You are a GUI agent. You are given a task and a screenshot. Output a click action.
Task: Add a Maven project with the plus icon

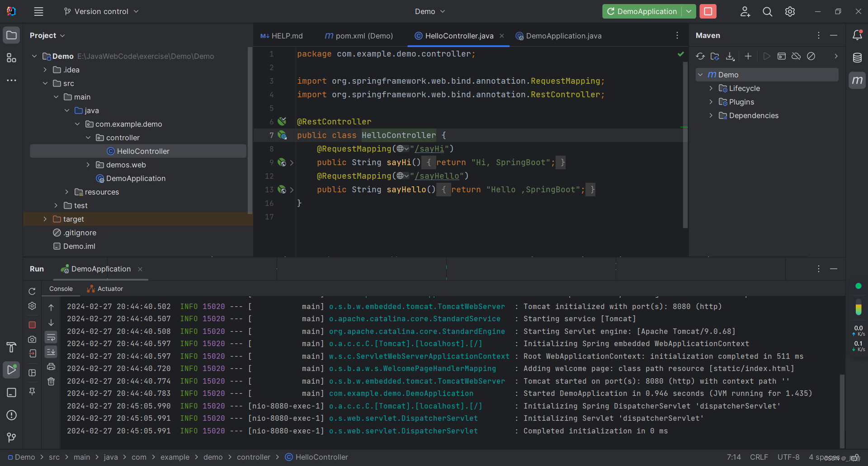748,56
